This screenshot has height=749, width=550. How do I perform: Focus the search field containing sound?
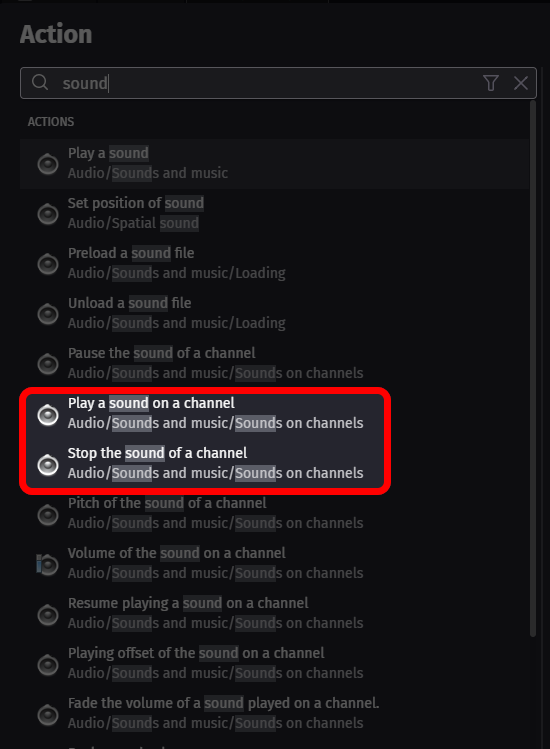pos(278,83)
